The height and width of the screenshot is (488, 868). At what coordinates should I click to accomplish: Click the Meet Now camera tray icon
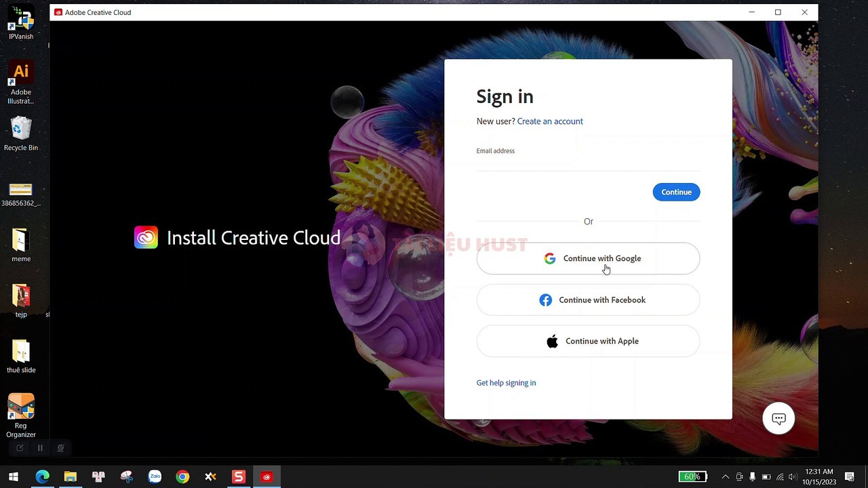pos(739,477)
